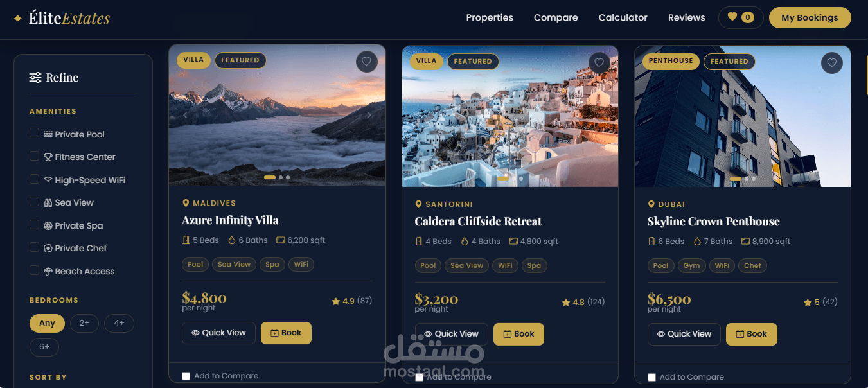
Task: Choose the 4+ bedrooms option
Action: tap(119, 323)
